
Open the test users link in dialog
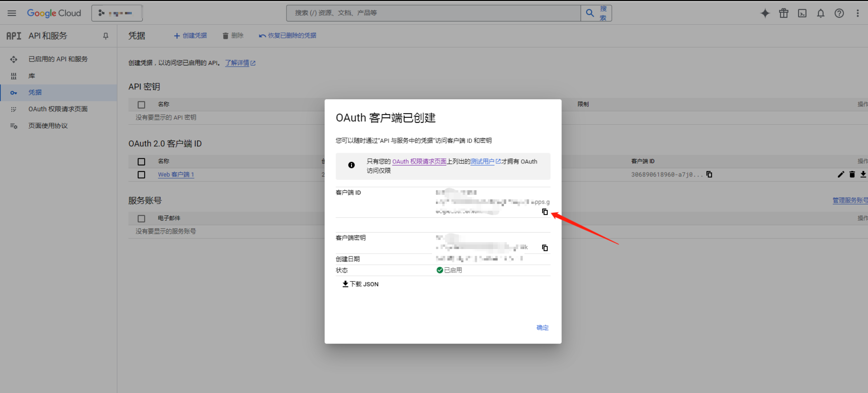click(485, 162)
